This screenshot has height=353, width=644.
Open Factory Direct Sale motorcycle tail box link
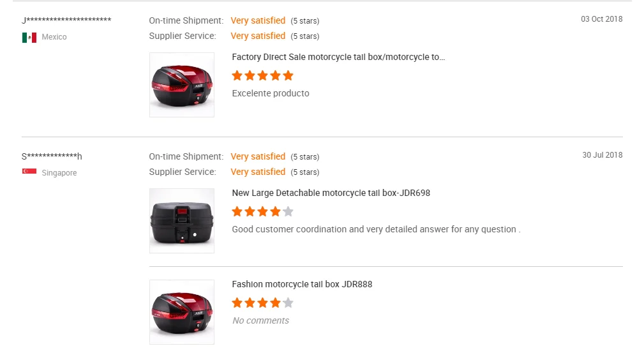tap(338, 57)
